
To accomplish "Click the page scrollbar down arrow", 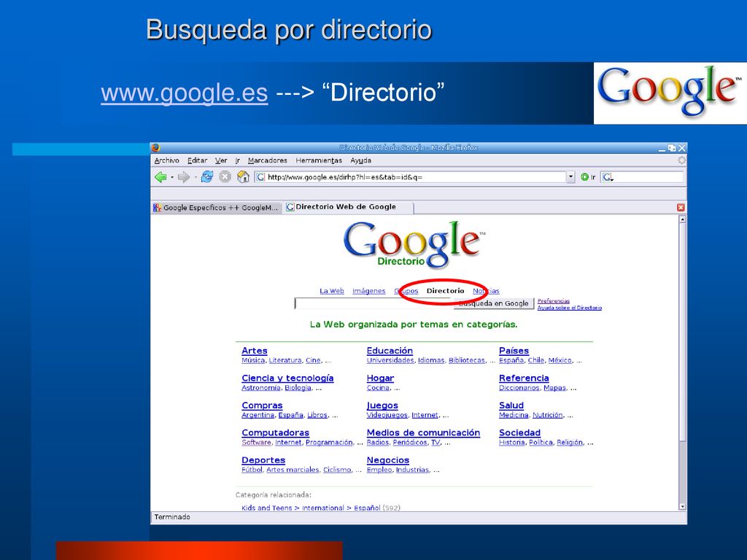I will click(682, 507).
